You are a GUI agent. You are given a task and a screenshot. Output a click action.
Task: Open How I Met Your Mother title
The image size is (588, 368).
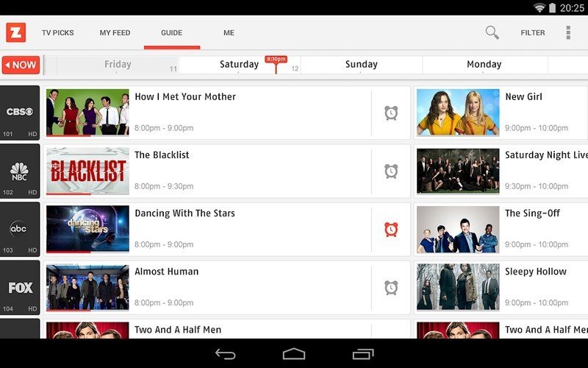click(185, 96)
